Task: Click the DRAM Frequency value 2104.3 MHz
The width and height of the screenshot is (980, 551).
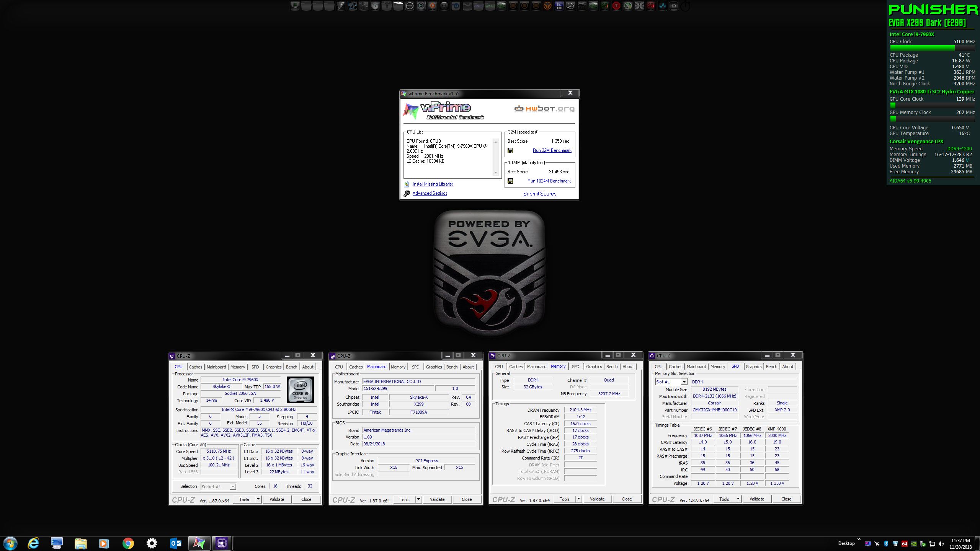Action: tap(580, 410)
